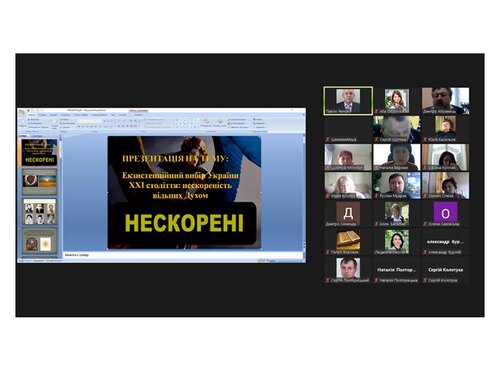This screenshot has height=370, width=500.
Task: Select woman with flowers tile, top row
Action: (397, 101)
